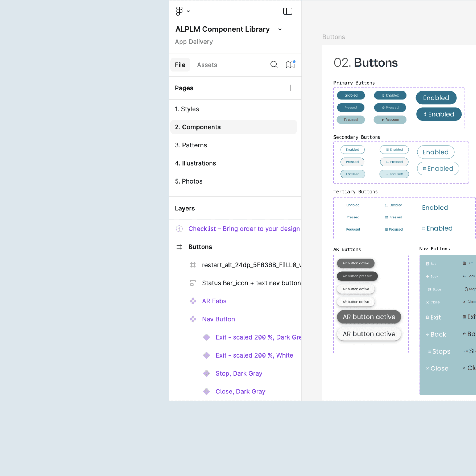Open the App Delivery project link
Image resolution: width=476 pixels, height=476 pixels.
tap(194, 42)
